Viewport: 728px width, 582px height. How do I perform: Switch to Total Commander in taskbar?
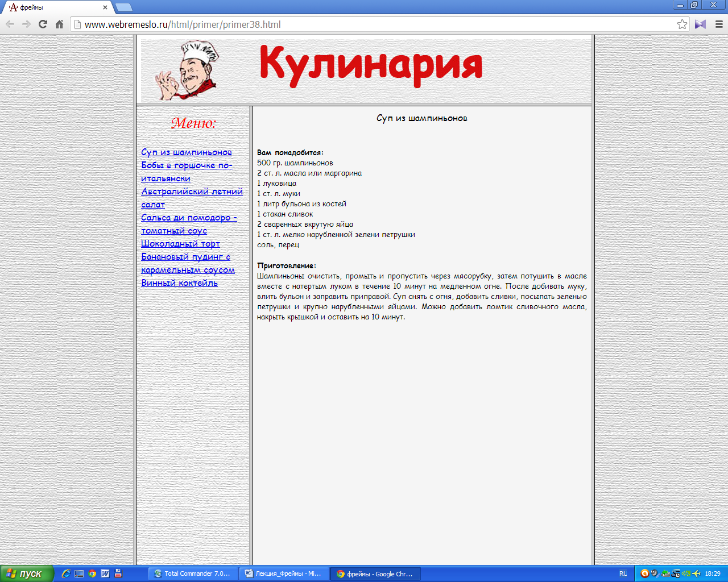(x=193, y=573)
